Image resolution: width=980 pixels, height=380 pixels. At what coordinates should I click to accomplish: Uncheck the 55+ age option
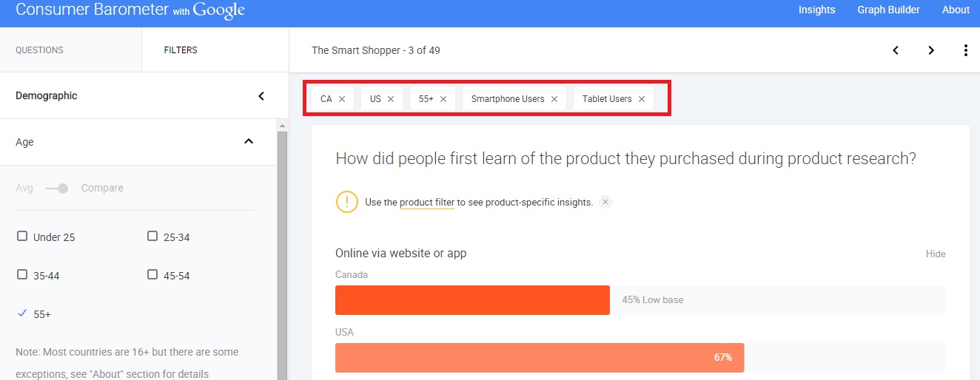click(x=22, y=313)
